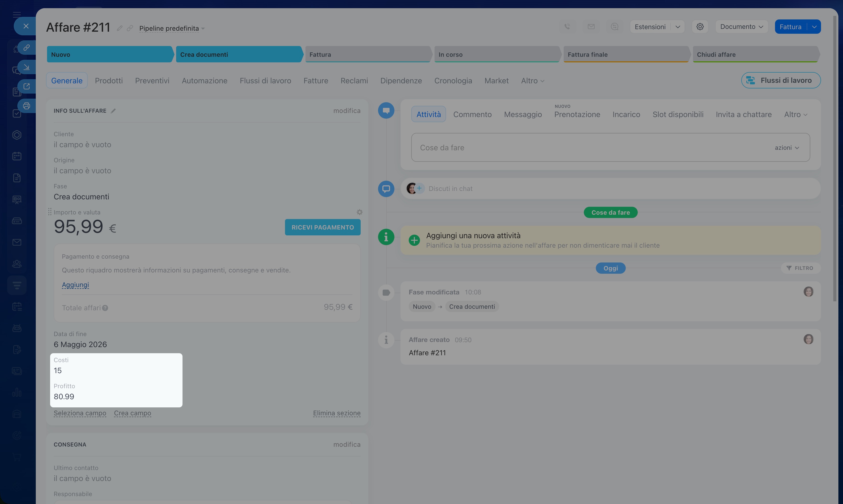Edit the INFO SULL'AFFARE section title pencil
The width and height of the screenshot is (843, 504).
pyautogui.click(x=113, y=111)
